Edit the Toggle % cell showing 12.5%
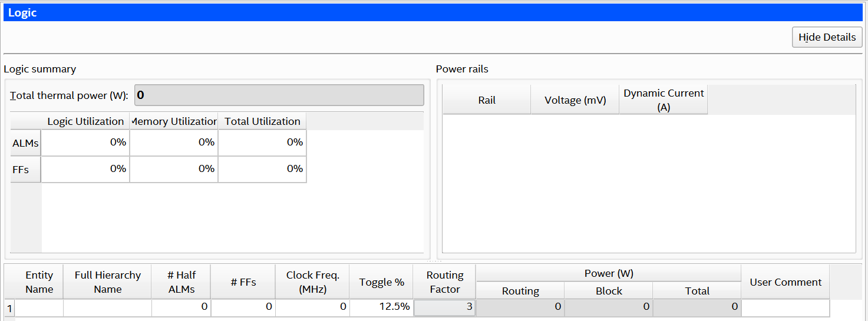This screenshot has height=321, width=868. pyautogui.click(x=381, y=307)
